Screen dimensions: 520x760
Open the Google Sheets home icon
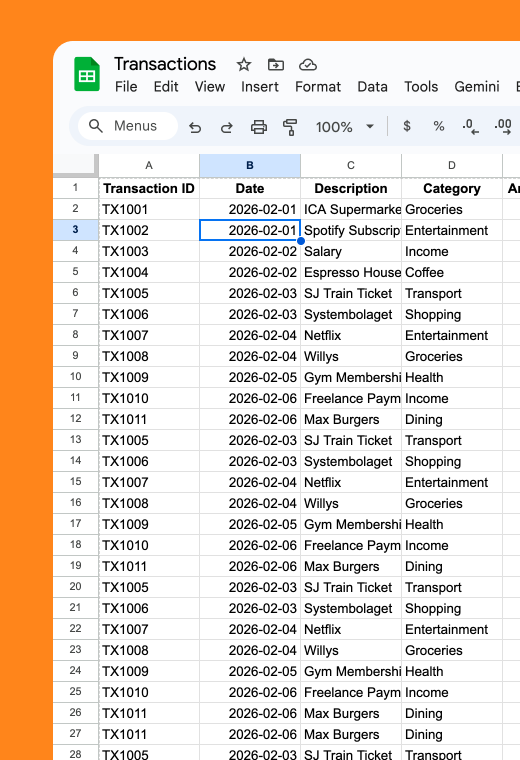(x=87, y=74)
